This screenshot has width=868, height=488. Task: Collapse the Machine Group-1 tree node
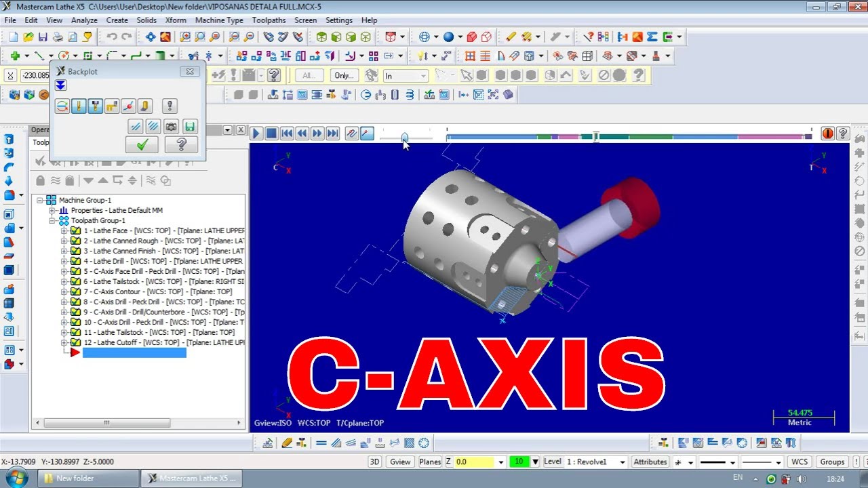coord(40,200)
